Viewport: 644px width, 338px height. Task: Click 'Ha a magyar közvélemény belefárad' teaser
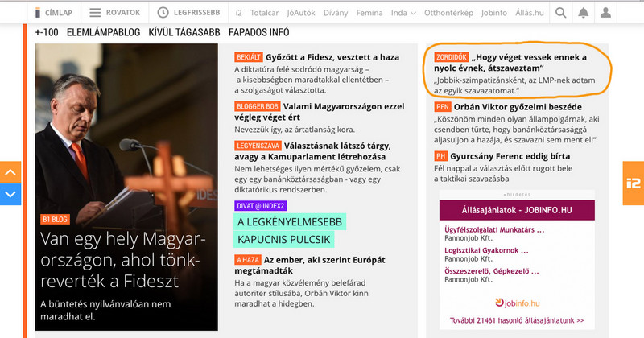click(301, 293)
